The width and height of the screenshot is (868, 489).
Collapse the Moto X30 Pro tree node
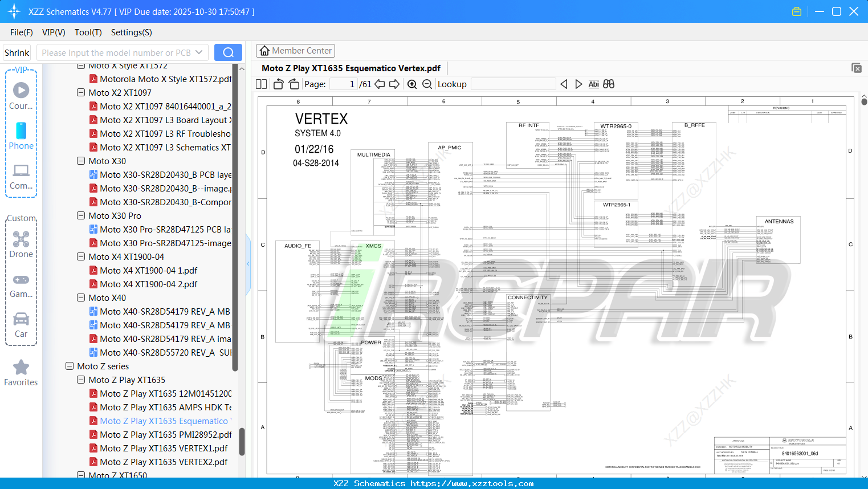(81, 216)
